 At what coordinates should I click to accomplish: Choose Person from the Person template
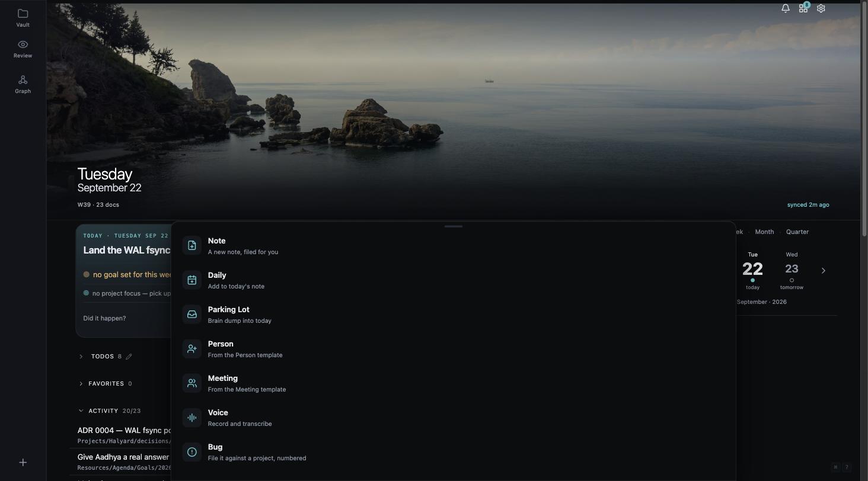pos(453,349)
